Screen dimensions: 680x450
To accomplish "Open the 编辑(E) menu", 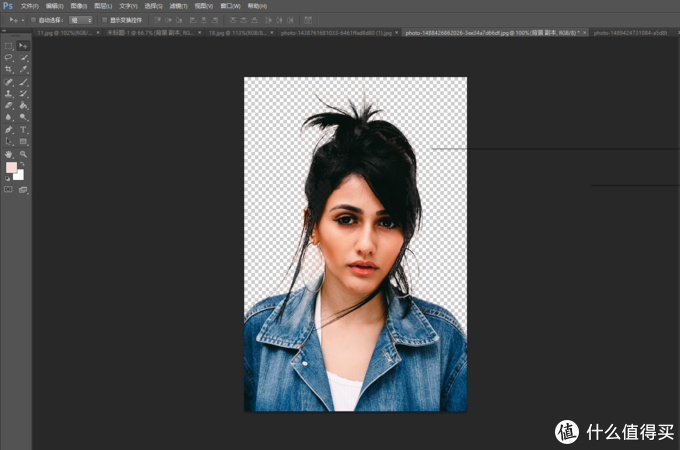I will pos(55,6).
